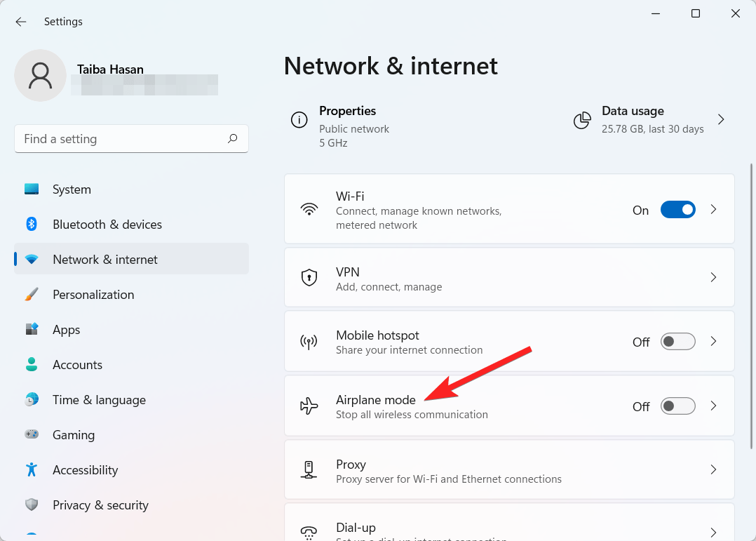Click the search magnifier icon
This screenshot has height=541, width=756.
point(233,139)
